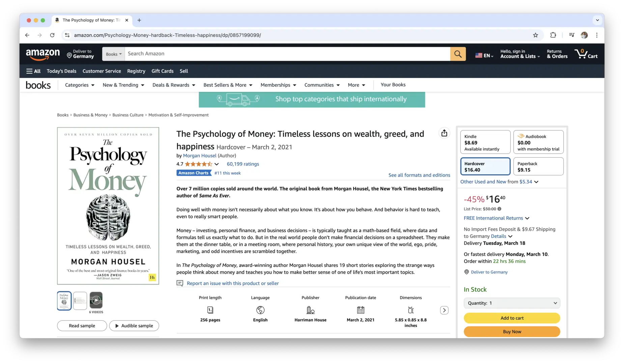Click See all formats and editions
The width and height of the screenshot is (624, 364).
click(x=419, y=175)
